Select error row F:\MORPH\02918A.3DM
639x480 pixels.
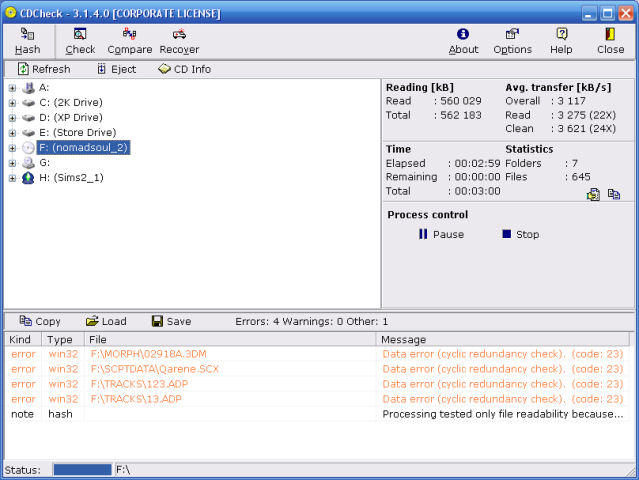tap(317, 354)
